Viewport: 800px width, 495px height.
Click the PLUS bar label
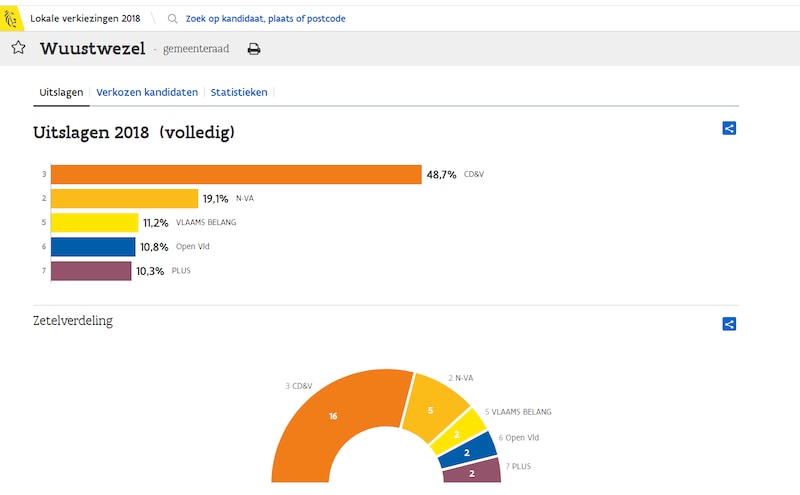(181, 270)
